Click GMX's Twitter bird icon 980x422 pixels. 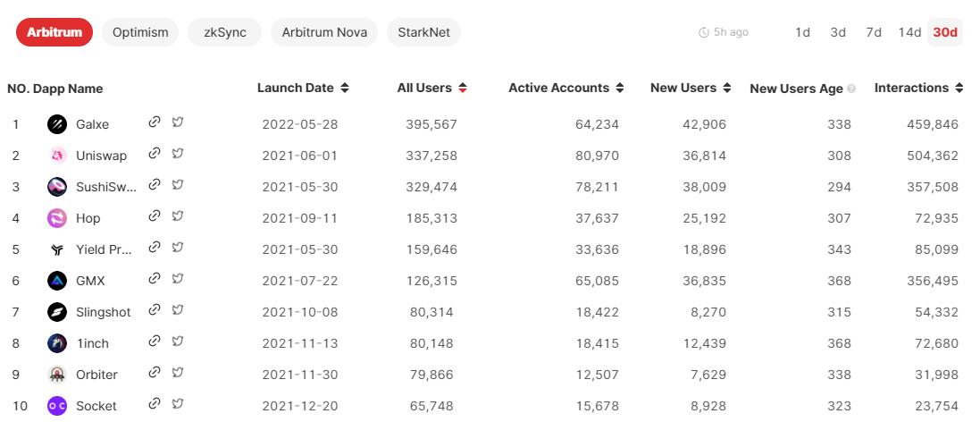178,279
